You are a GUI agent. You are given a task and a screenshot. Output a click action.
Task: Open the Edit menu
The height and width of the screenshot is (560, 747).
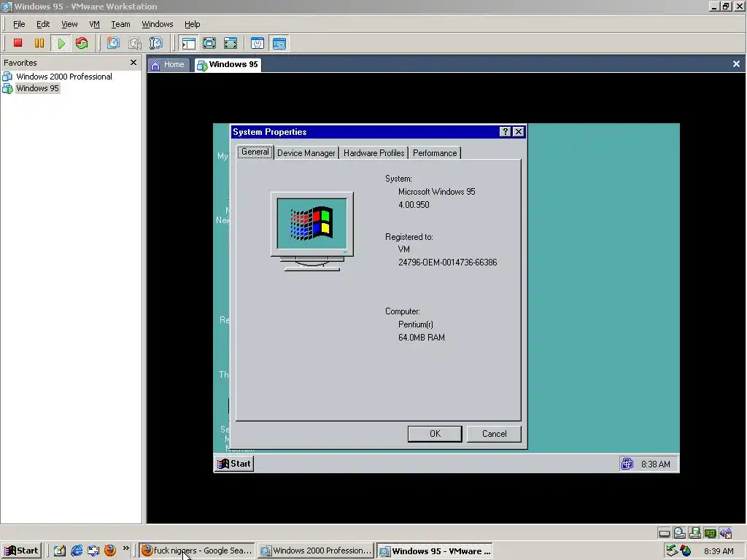coord(43,24)
